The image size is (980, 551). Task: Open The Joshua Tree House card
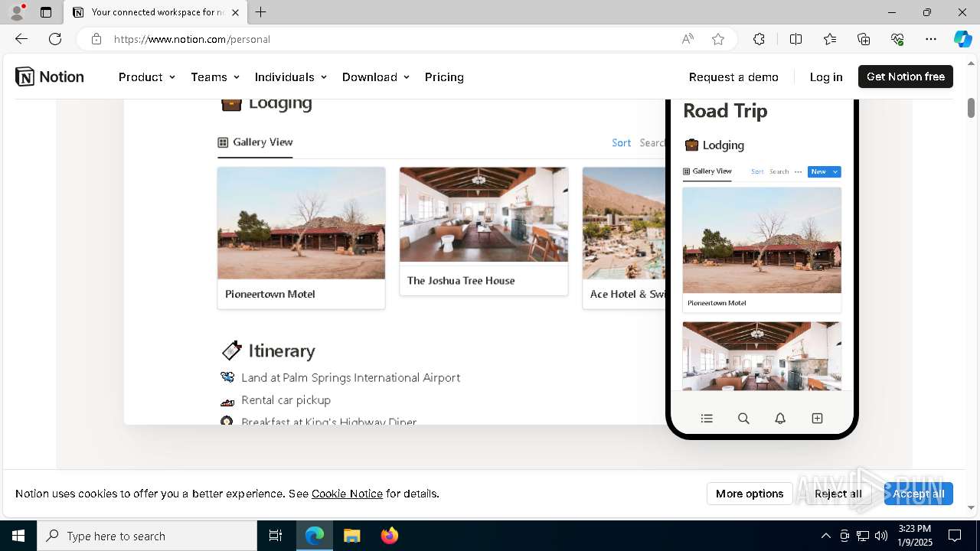pyautogui.click(x=484, y=231)
